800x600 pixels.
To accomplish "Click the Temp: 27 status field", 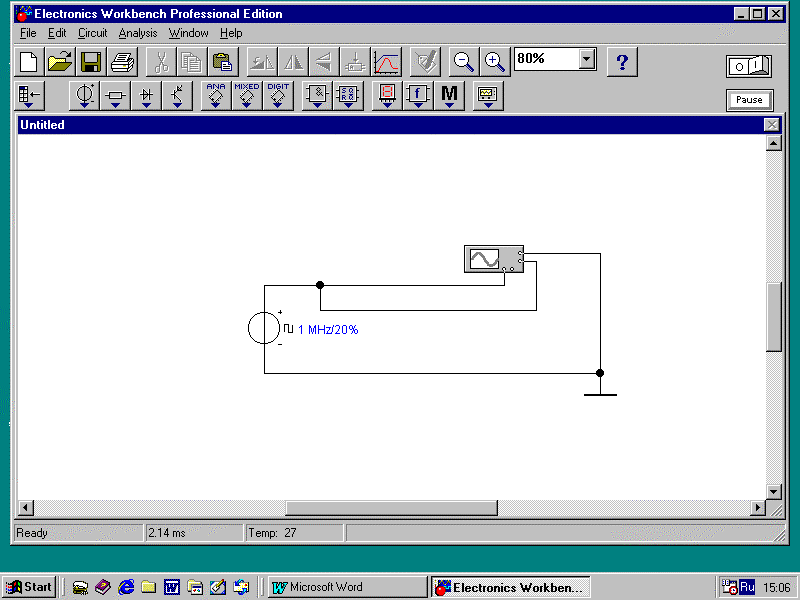I will [x=294, y=533].
